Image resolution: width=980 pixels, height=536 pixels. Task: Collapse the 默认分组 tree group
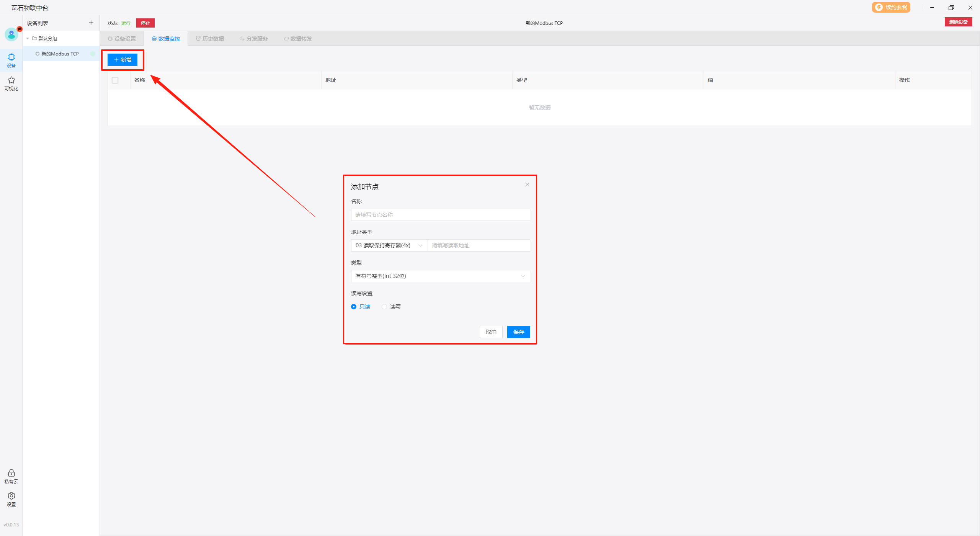point(28,39)
